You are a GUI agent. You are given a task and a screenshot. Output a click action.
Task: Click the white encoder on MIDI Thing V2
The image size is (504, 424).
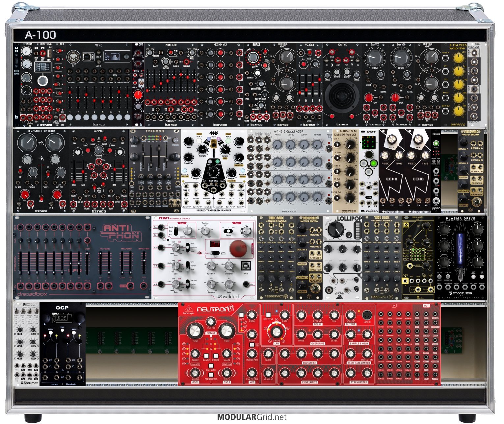(42, 80)
